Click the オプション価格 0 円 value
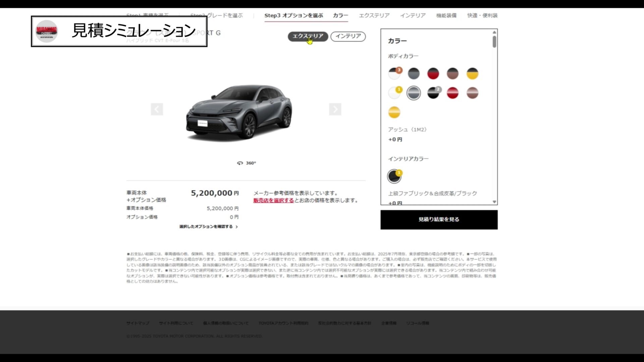This screenshot has height=362, width=644. [x=234, y=217]
